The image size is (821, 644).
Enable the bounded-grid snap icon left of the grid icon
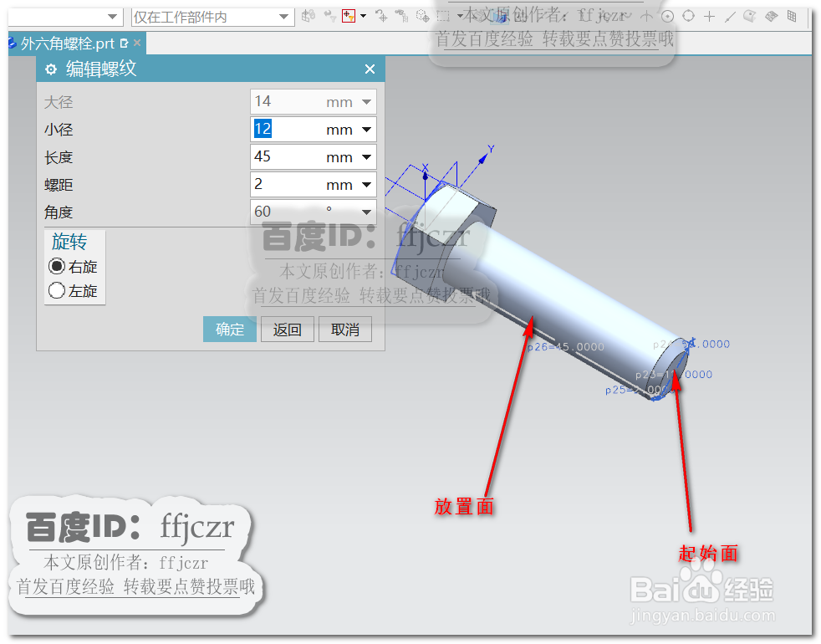point(772,16)
